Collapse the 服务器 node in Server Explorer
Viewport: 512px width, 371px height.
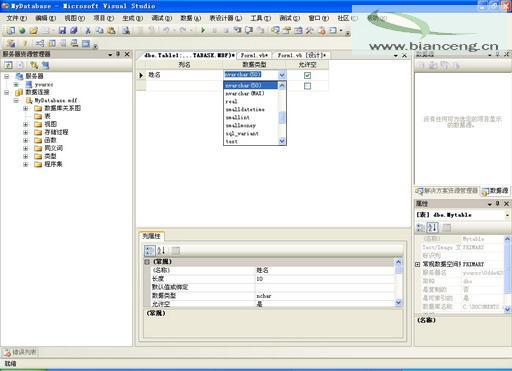7,76
